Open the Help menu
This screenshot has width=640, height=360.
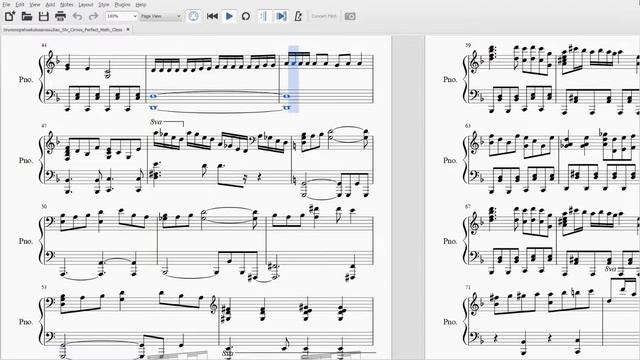coord(141,4)
